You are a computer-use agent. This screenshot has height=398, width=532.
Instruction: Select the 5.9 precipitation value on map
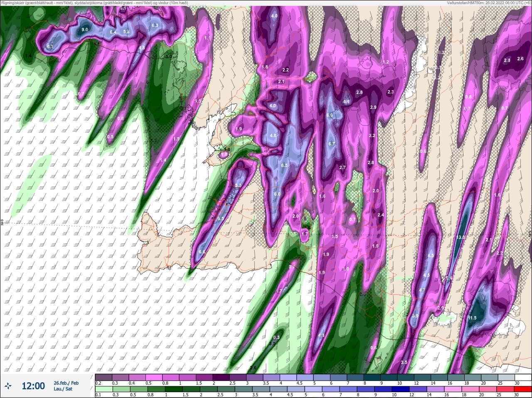click(x=415, y=316)
